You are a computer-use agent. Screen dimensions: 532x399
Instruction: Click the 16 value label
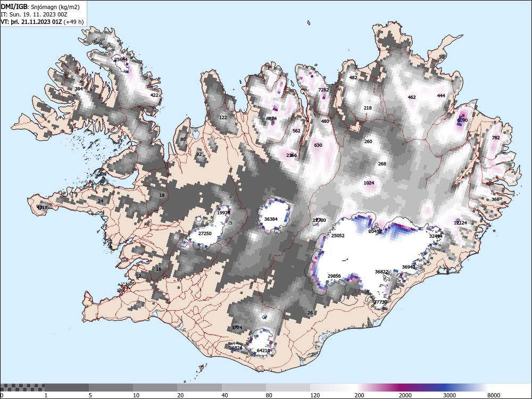(x=159, y=269)
